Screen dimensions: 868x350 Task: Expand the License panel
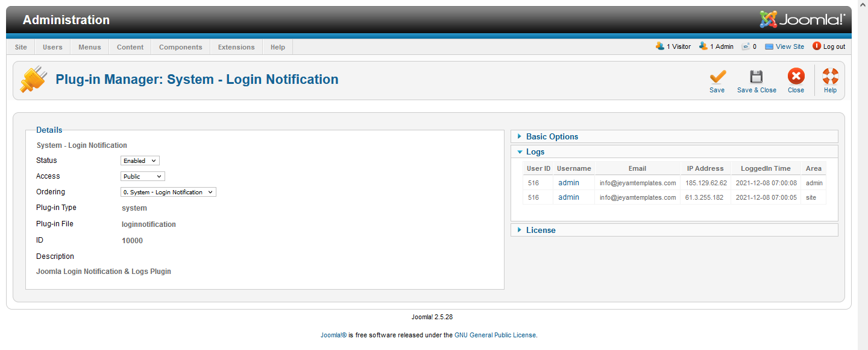[x=674, y=230]
